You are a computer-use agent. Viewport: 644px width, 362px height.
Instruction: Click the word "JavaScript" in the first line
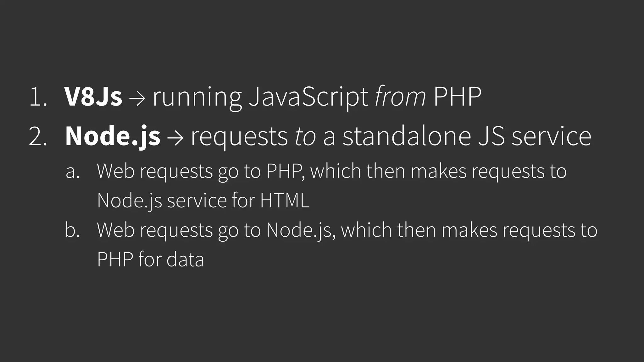click(308, 97)
